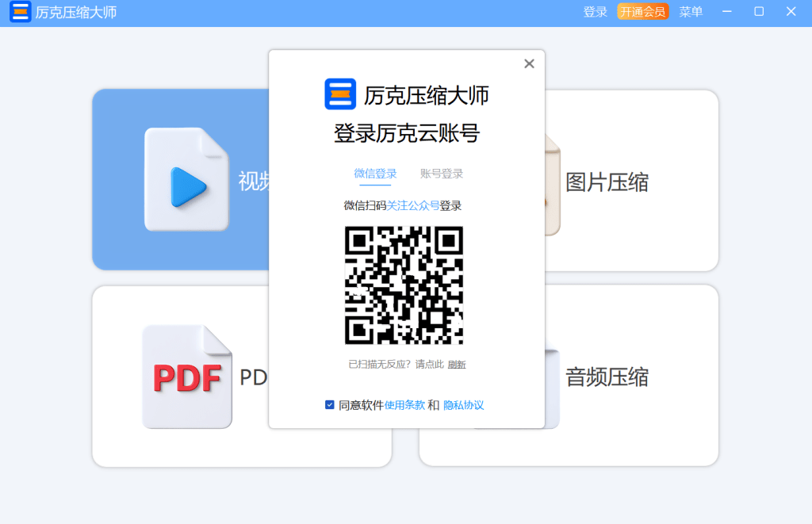Click 开通会员 button

(642, 12)
